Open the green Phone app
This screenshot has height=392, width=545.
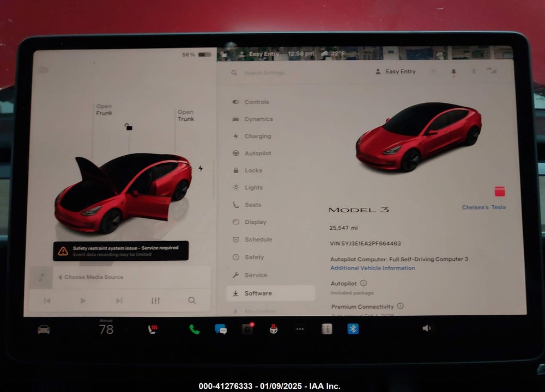click(195, 329)
